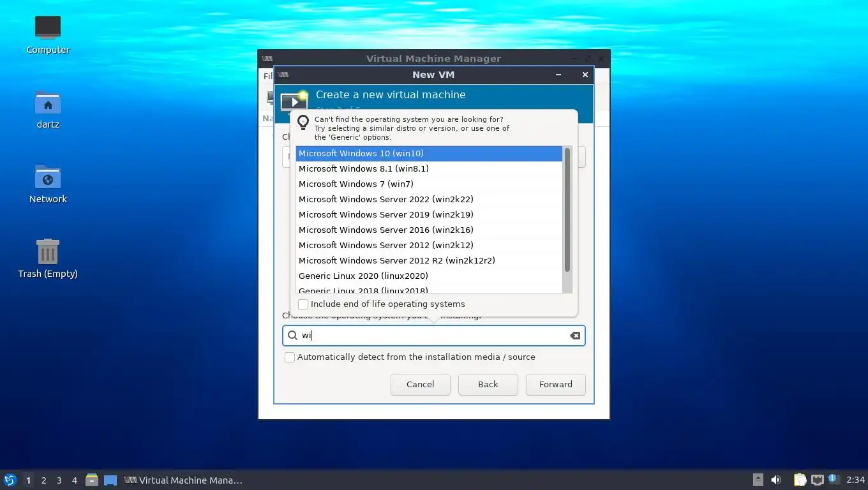Select Microsoft Windows Server 2012 R2 (win2k12r2)
868x490 pixels.
pyautogui.click(x=429, y=261)
